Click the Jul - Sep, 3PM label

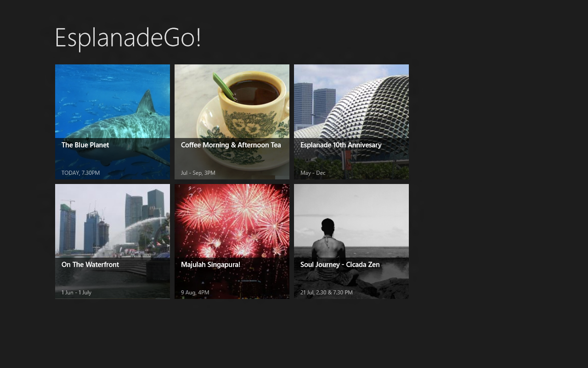click(198, 173)
